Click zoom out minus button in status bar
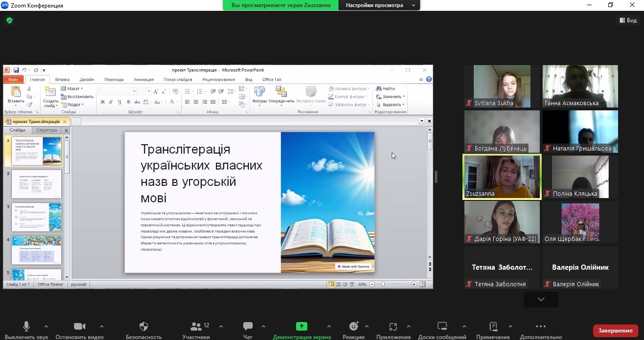The width and height of the screenshot is (644, 340). click(372, 284)
